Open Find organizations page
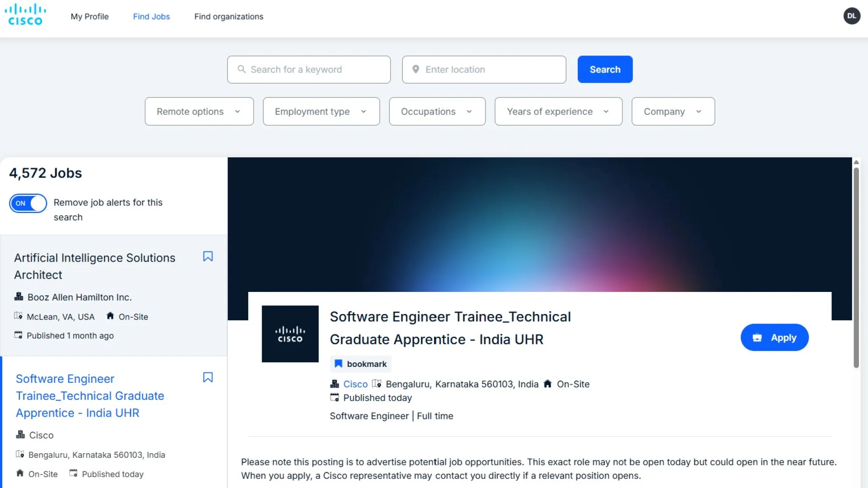The image size is (868, 488). coord(229,16)
